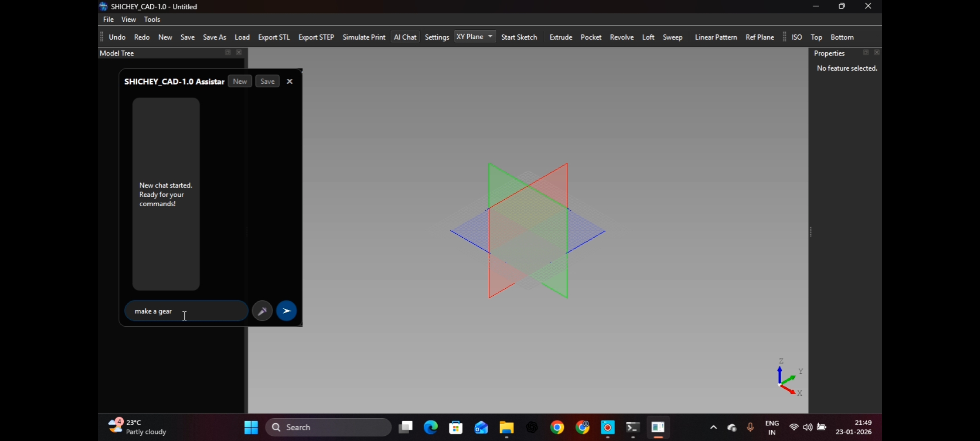This screenshot has height=441, width=980.
Task: Open File Explorer from the taskbar
Action: [506, 427]
